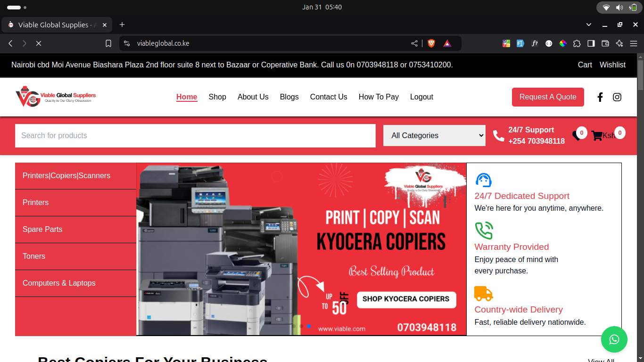Open a new browser tab
644x362 pixels.
[x=122, y=25]
